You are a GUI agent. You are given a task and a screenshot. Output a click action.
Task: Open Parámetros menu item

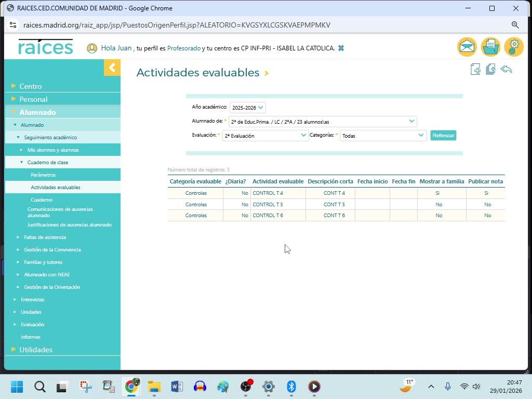coord(43,175)
